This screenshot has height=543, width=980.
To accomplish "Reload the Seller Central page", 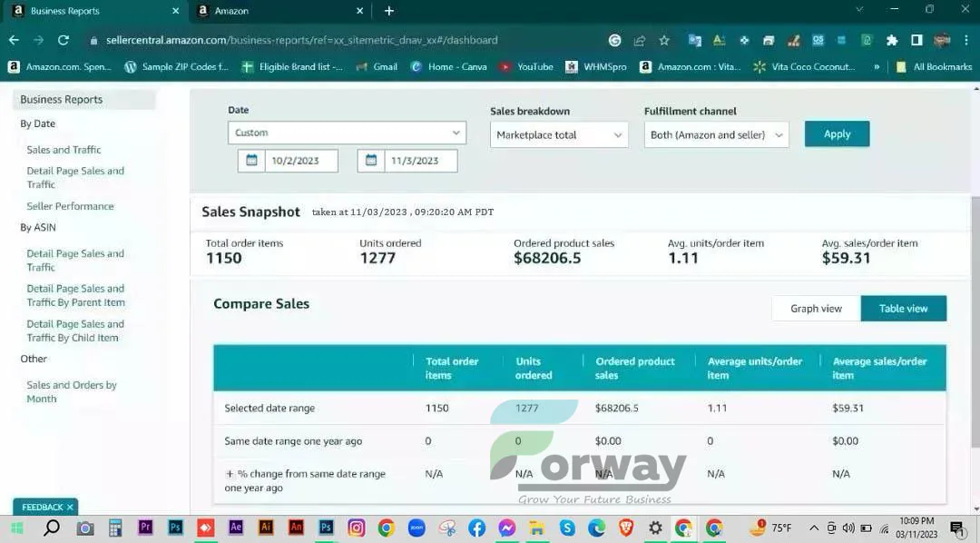I will (64, 40).
